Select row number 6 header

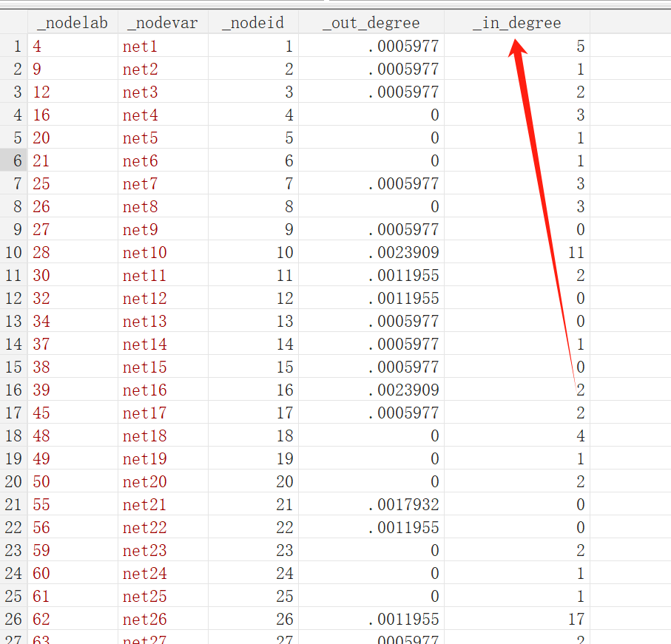pyautogui.click(x=14, y=160)
